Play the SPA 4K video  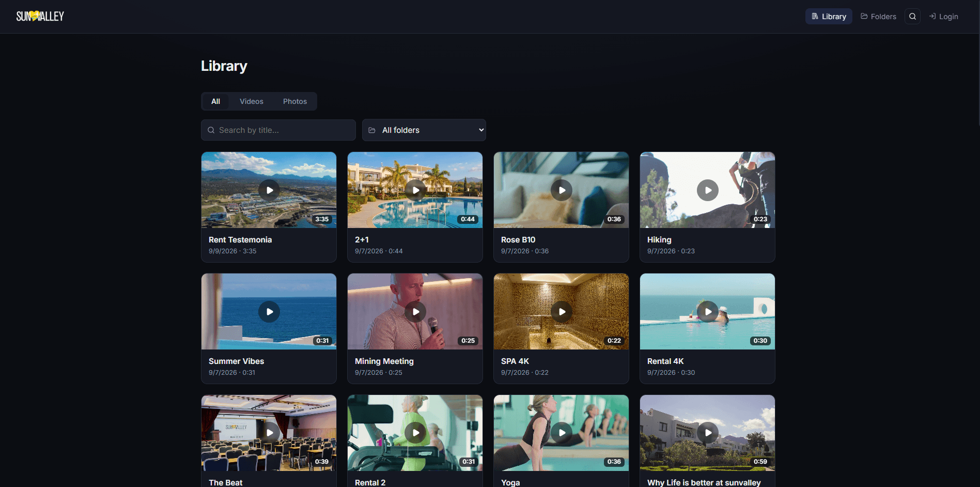[x=562, y=312]
